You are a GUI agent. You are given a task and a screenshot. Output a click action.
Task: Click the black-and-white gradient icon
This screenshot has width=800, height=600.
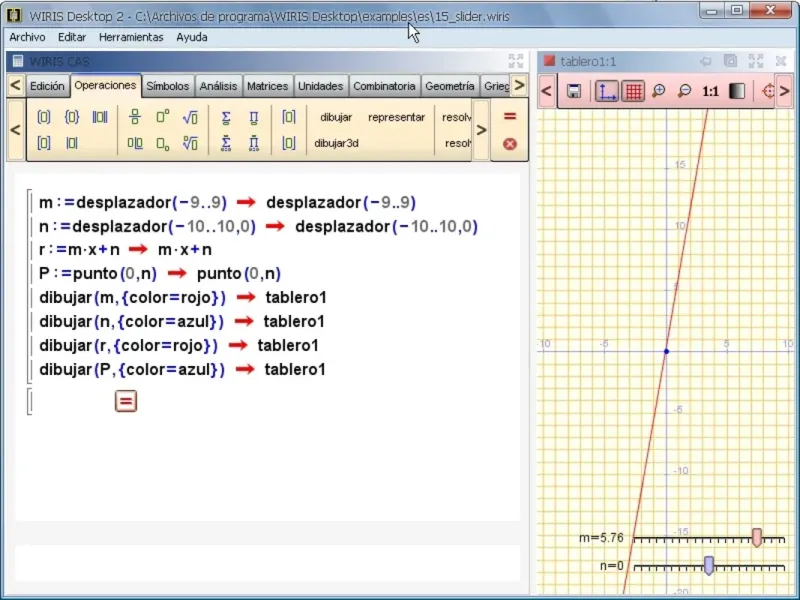pyautogui.click(x=737, y=91)
